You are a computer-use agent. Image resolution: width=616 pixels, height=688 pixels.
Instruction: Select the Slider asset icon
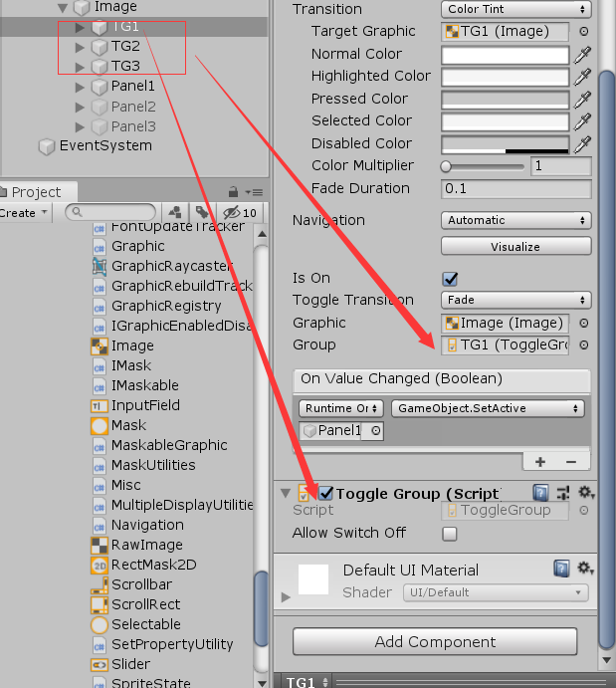point(100,665)
